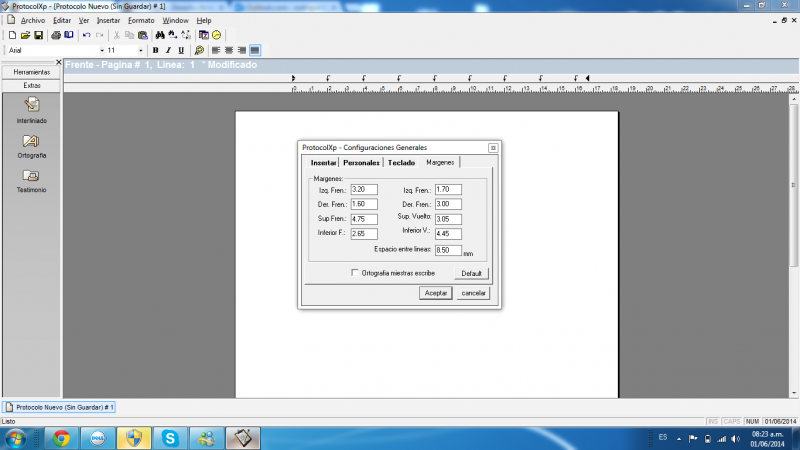Close the left sidebar panel
Viewport: 800px width, 450px height.
[58, 62]
